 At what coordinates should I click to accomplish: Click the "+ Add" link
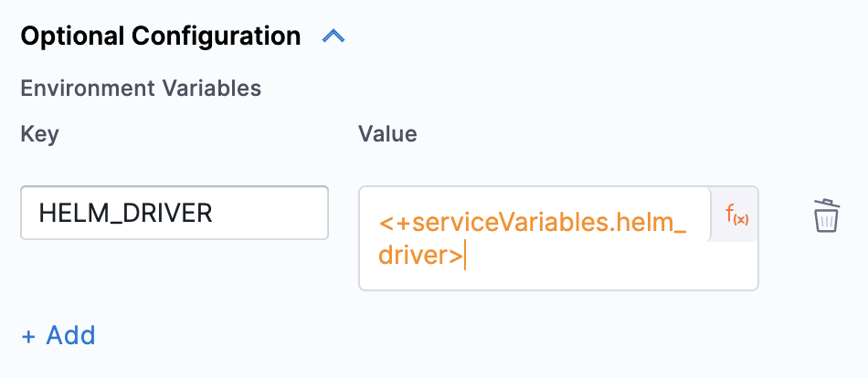click(x=58, y=335)
